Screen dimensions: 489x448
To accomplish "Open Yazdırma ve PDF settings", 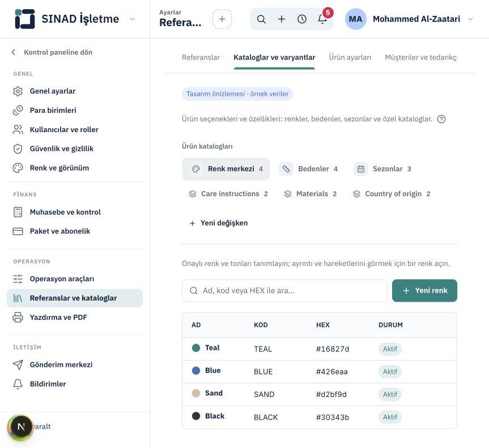I will click(75, 317).
